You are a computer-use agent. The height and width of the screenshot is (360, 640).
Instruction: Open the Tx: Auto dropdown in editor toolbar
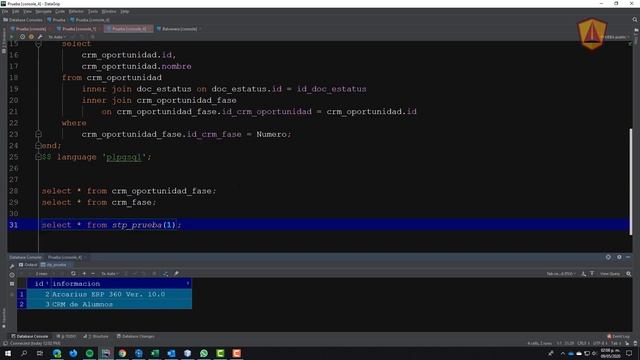57,37
